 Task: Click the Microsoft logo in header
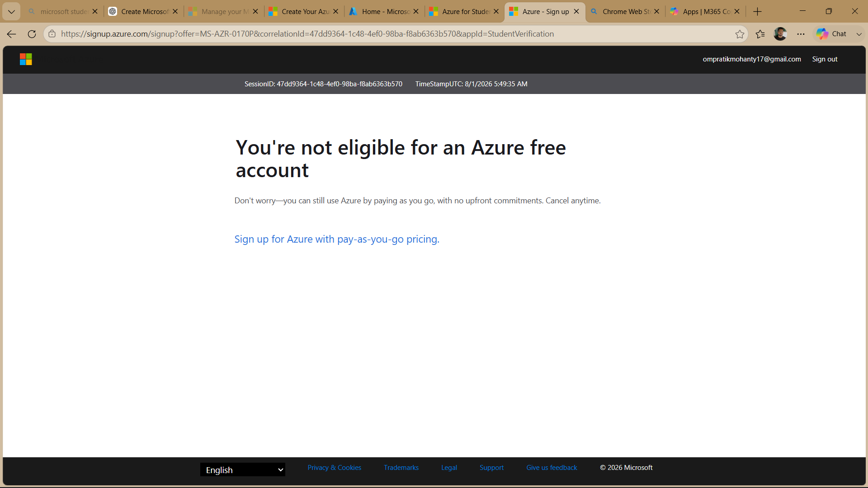pyautogui.click(x=26, y=59)
